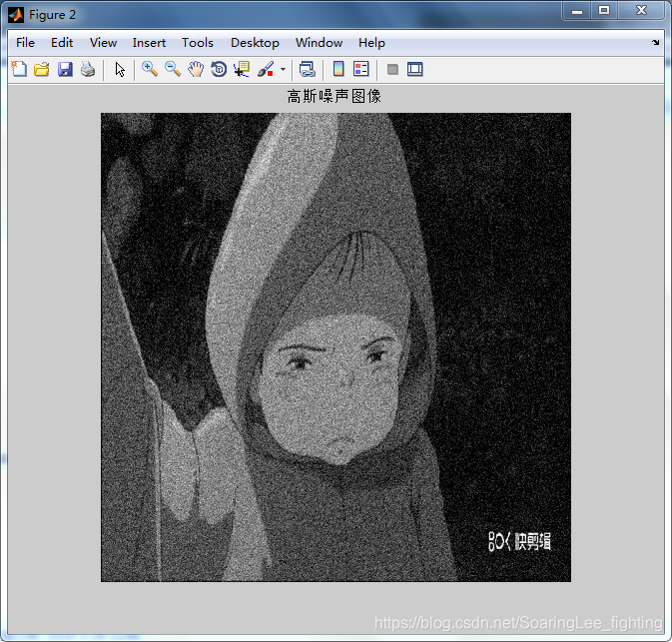Select the Brush data tool
Viewport: 672px width, 642px height.
[266, 69]
